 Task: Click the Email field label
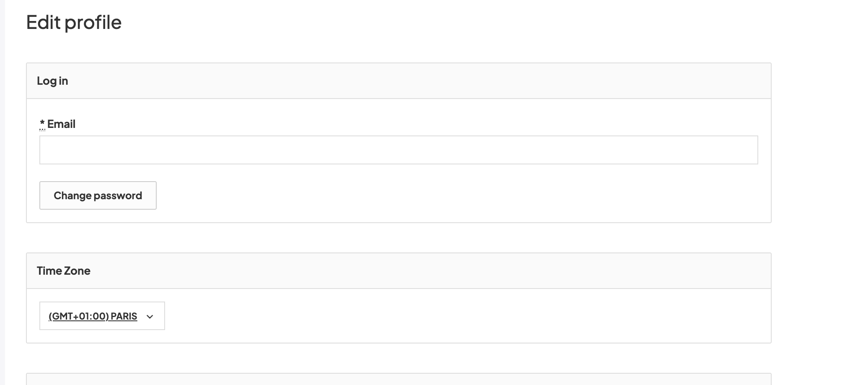[x=61, y=124]
